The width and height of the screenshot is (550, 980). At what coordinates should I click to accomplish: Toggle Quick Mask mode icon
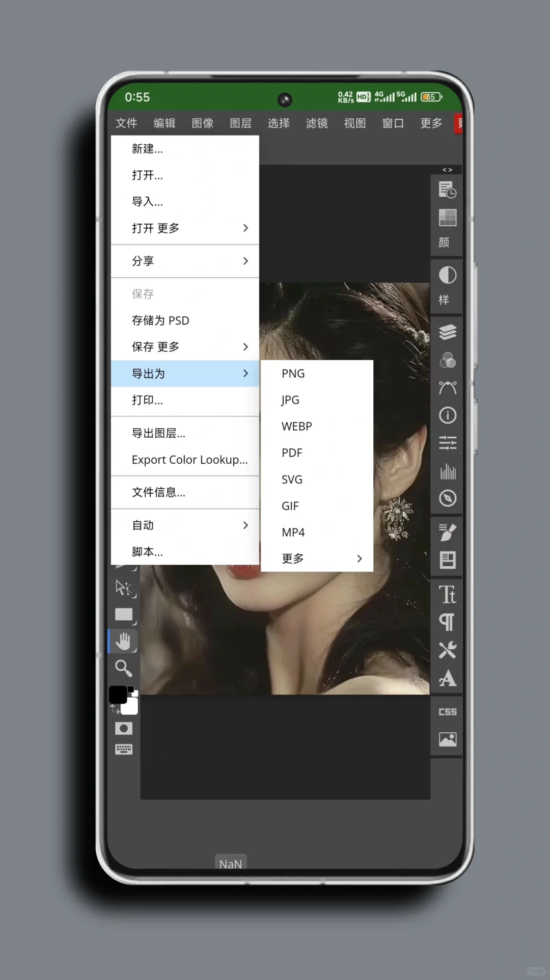point(123,728)
